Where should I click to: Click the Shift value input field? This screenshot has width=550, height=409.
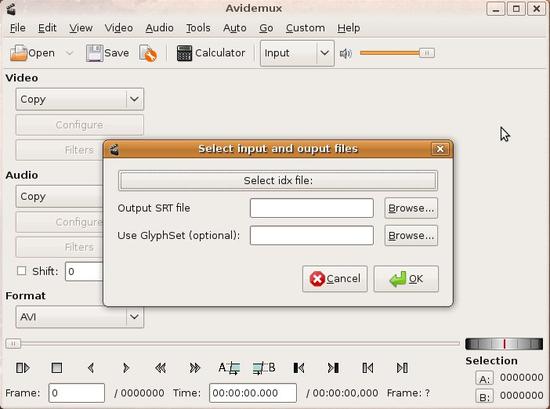tap(84, 271)
